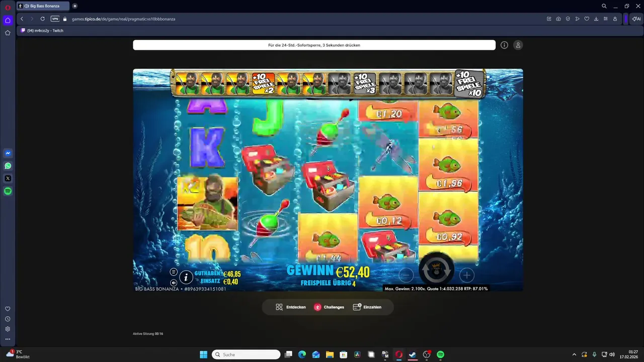Take a snapshot with camera icon
644x362 pixels.
click(558, 19)
